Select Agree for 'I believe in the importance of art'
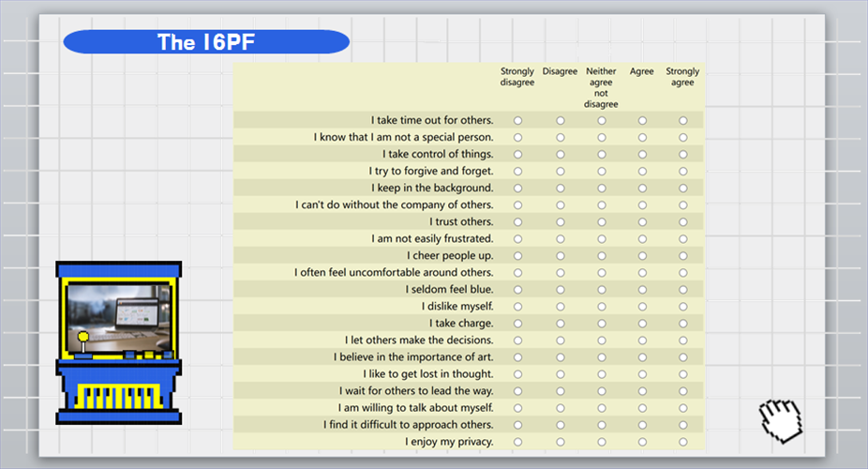This screenshot has height=469, width=868. (x=642, y=357)
